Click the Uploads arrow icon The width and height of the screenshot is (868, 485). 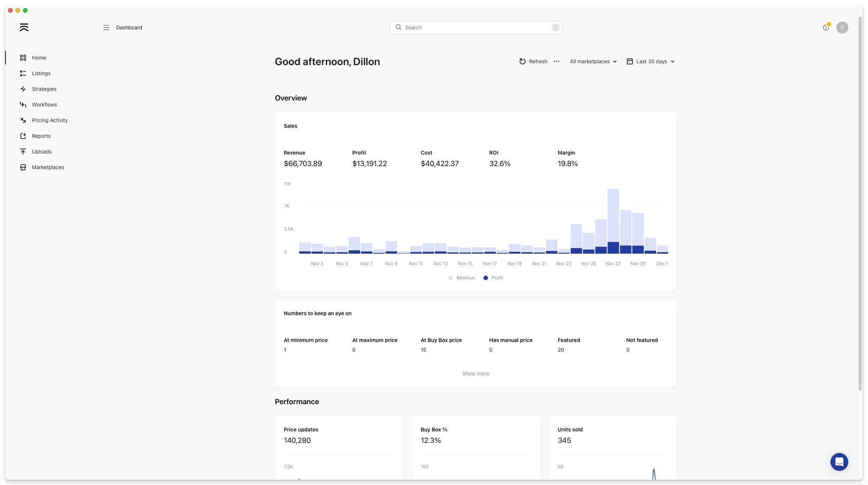point(23,152)
